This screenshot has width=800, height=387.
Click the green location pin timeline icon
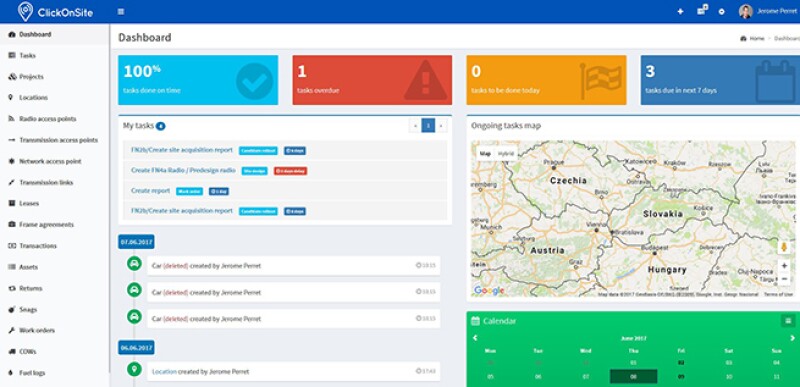[x=134, y=369]
